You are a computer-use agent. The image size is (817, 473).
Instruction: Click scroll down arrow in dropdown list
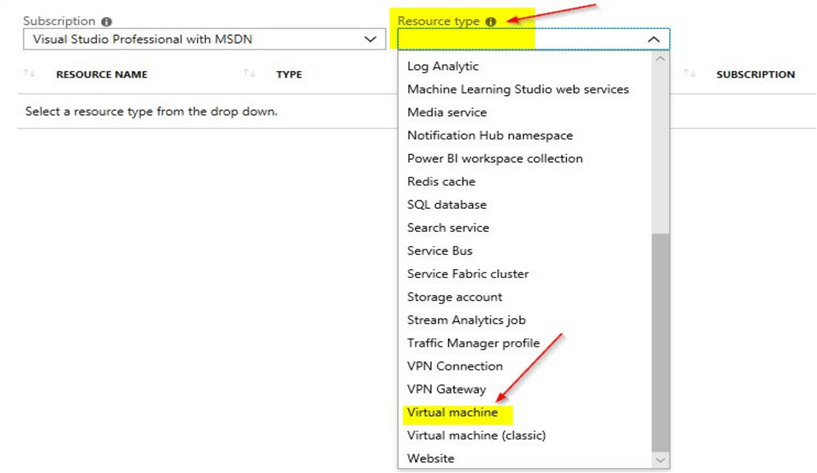pyautogui.click(x=659, y=459)
